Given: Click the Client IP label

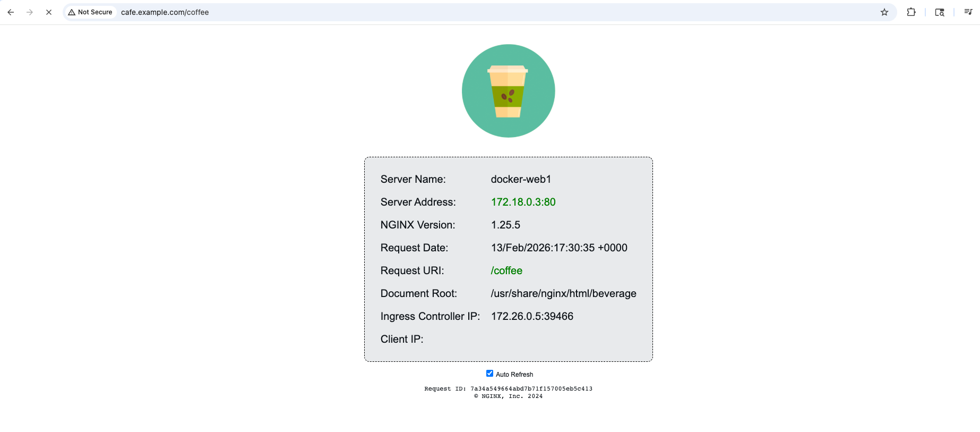Looking at the screenshot, I should tap(402, 339).
